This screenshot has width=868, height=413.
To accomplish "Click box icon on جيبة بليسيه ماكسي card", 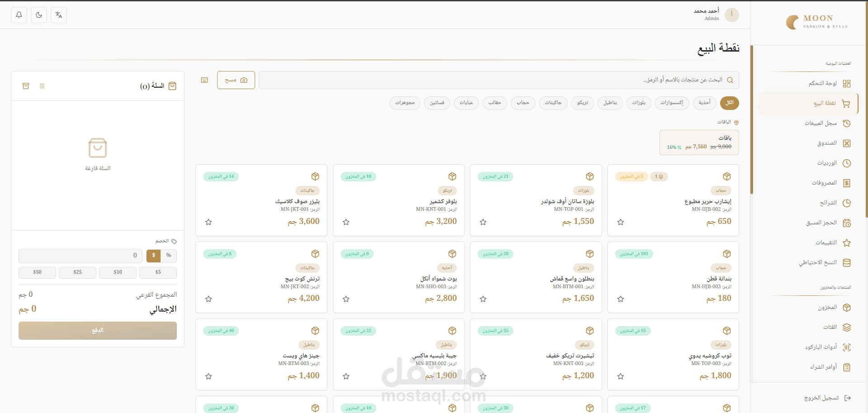I will [452, 331].
